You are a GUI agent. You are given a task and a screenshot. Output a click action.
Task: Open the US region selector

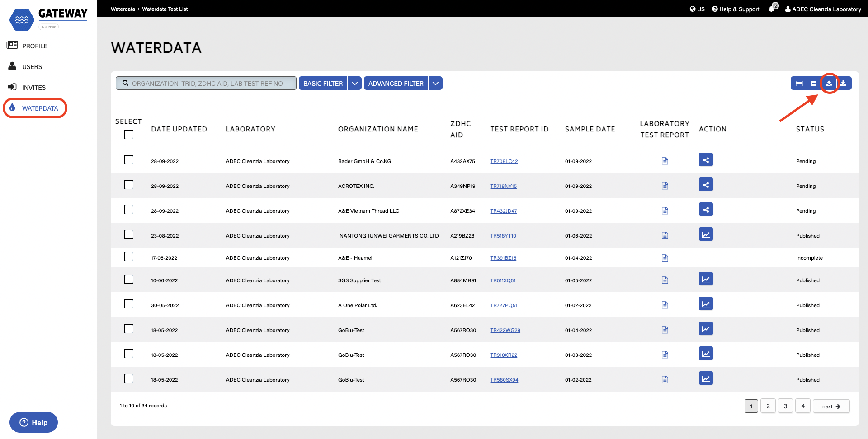(697, 9)
